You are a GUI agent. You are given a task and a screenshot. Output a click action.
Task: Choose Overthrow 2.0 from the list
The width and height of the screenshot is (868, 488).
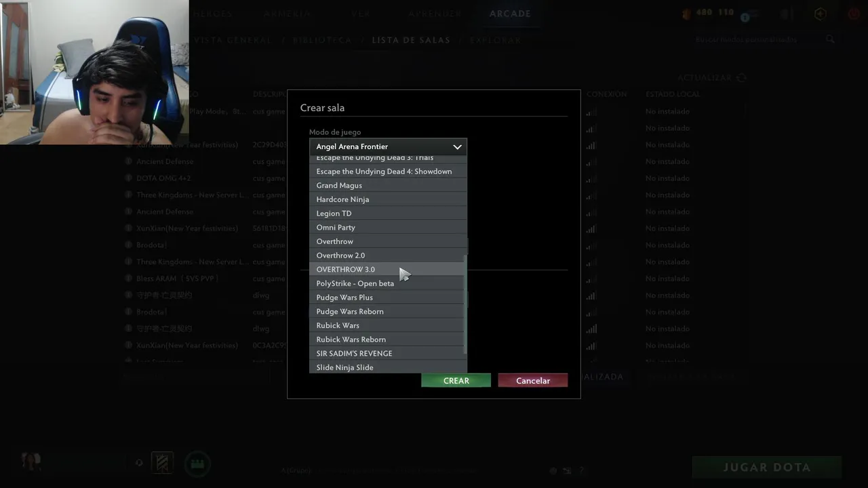pyautogui.click(x=388, y=256)
